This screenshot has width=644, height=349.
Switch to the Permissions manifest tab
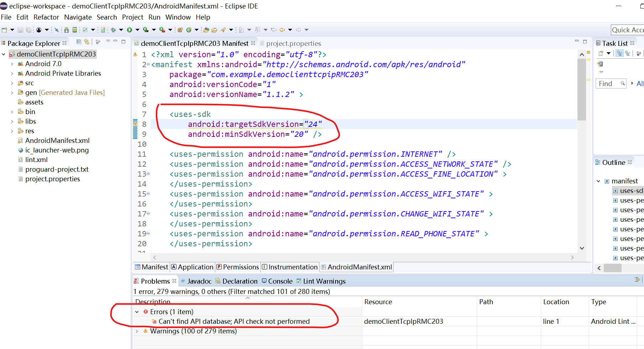click(x=238, y=267)
